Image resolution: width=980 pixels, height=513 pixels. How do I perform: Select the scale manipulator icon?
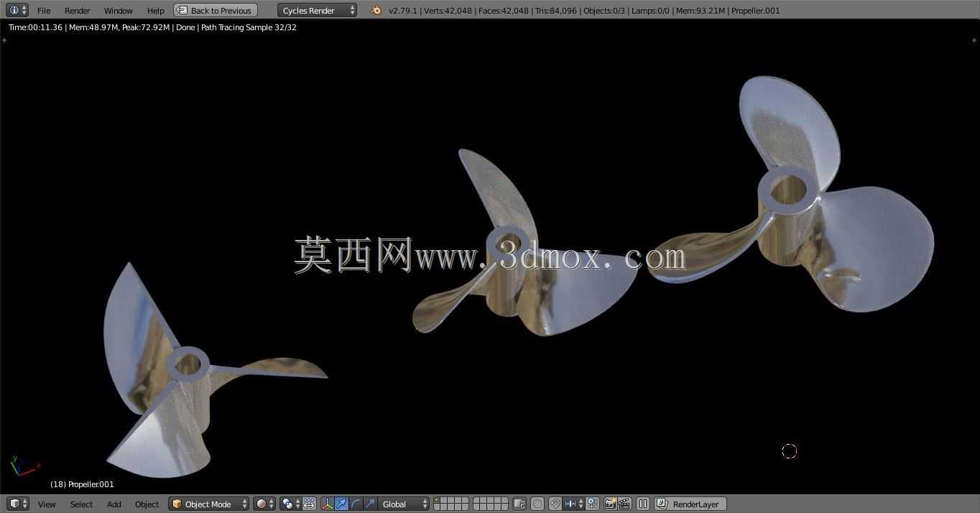click(370, 504)
